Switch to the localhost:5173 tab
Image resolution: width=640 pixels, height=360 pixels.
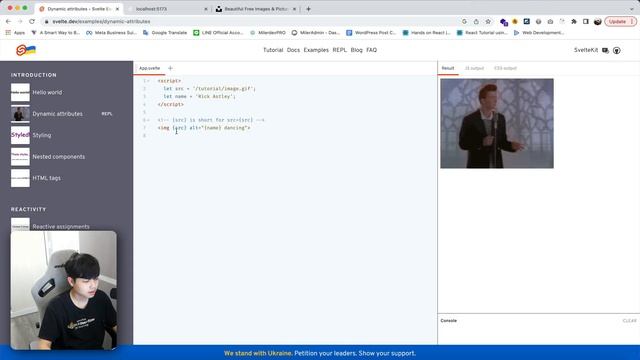[x=167, y=9]
